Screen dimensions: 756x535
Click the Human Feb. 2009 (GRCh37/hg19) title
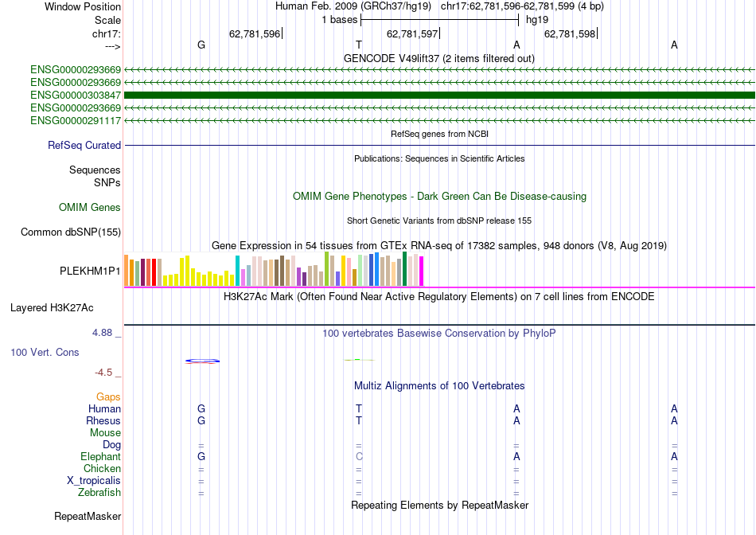point(353,6)
